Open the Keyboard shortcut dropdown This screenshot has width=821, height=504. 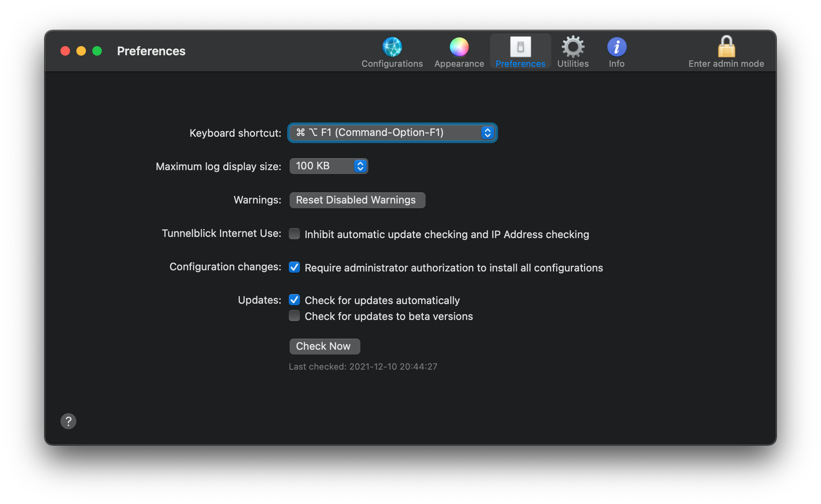point(386,133)
